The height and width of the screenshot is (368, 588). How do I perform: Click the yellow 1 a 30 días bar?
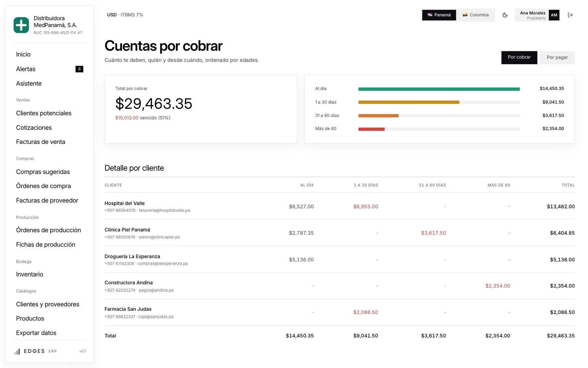tap(409, 102)
